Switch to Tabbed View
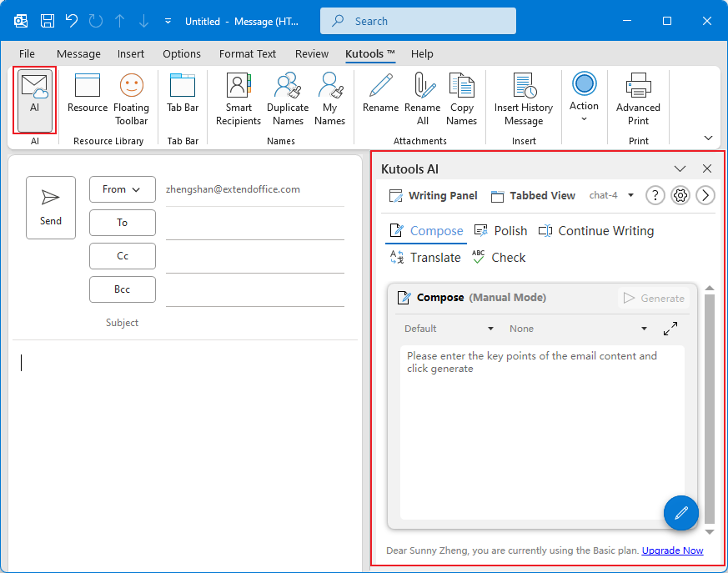 pyautogui.click(x=533, y=195)
